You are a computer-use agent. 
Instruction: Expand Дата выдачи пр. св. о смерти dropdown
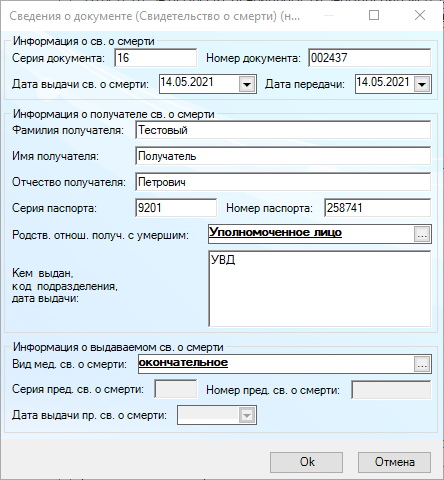pos(247,415)
